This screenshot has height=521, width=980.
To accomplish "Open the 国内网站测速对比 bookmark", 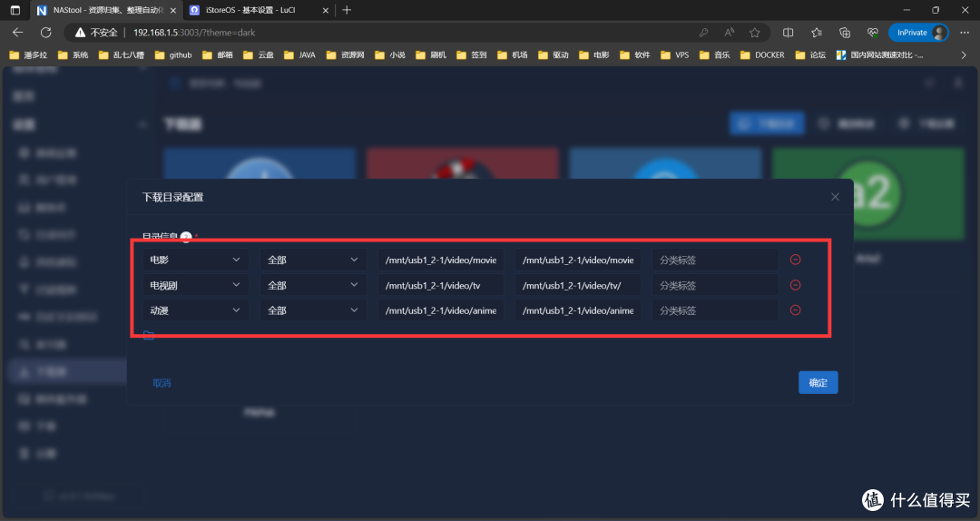I will [x=880, y=55].
